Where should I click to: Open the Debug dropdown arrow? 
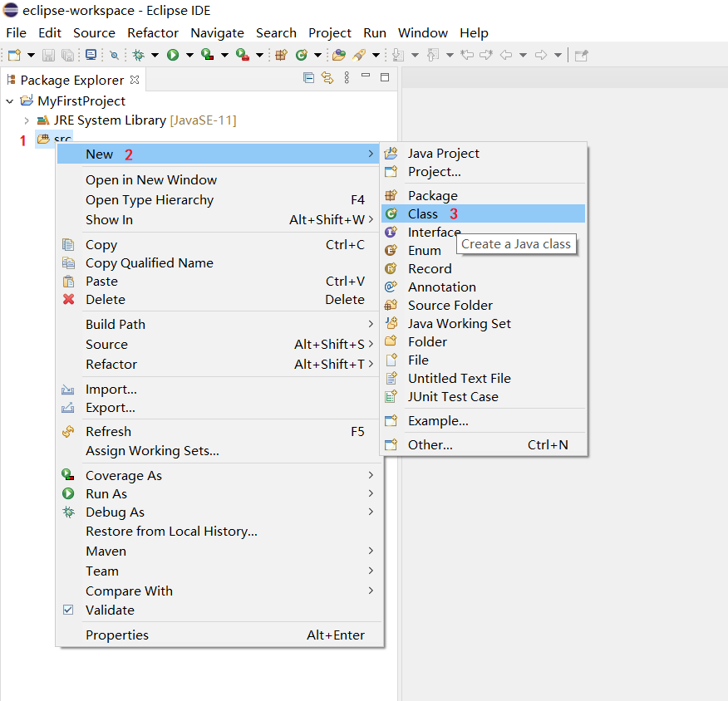coord(155,55)
